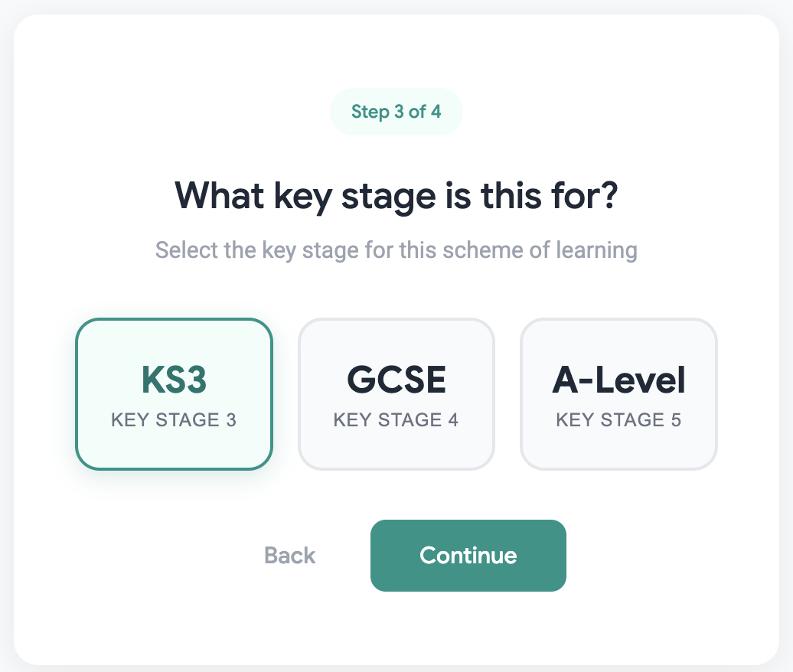
Task: Click the instruction subtitle text
Action: point(396,250)
